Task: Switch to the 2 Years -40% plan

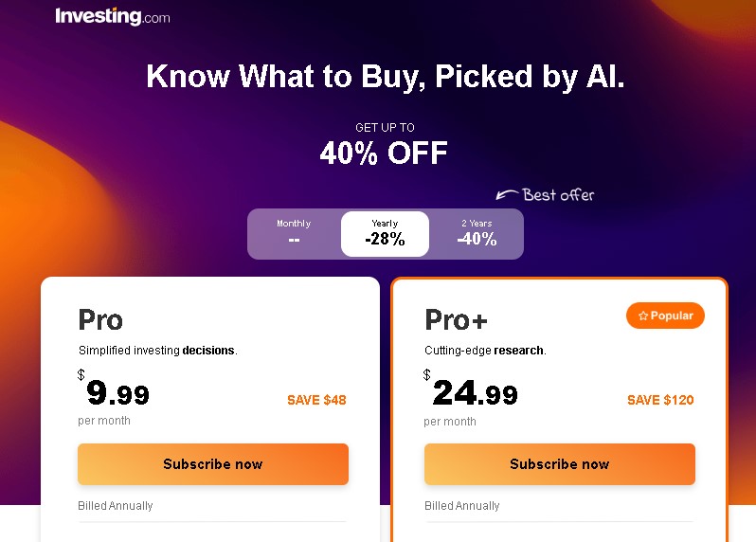Action: (477, 234)
